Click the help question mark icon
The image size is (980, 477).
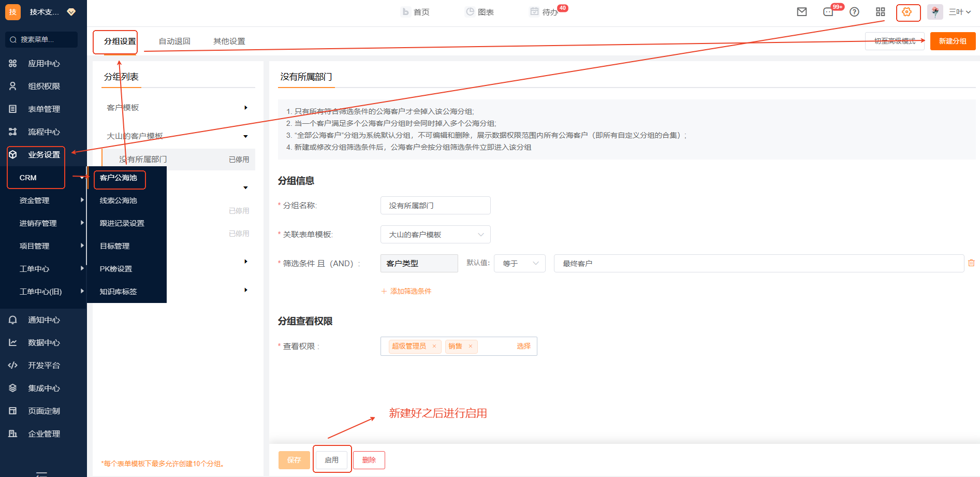point(855,12)
